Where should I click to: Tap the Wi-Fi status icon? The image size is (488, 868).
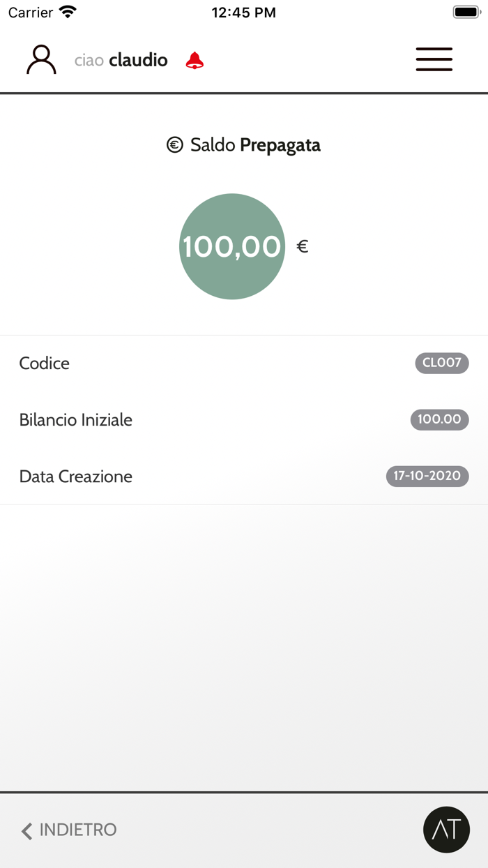(x=68, y=12)
